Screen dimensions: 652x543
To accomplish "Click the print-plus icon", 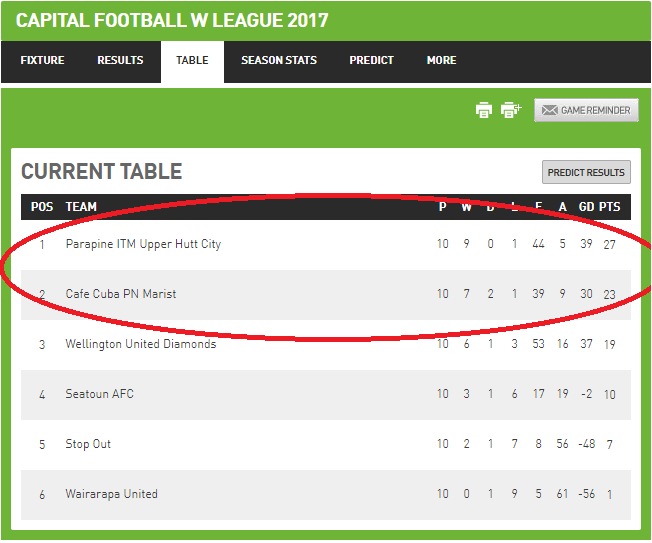I will click(511, 110).
